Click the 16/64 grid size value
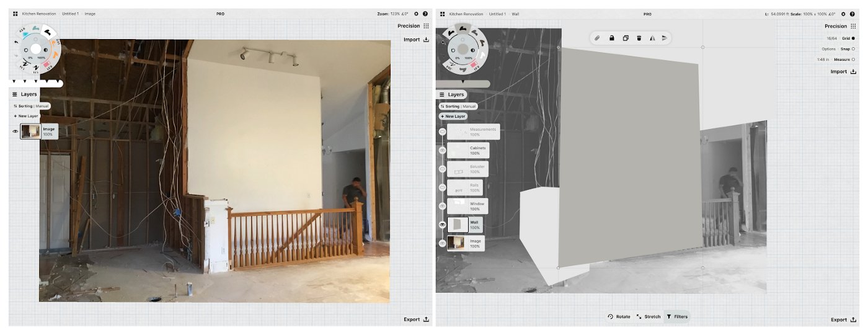This screenshot has height=335, width=868. (831, 38)
